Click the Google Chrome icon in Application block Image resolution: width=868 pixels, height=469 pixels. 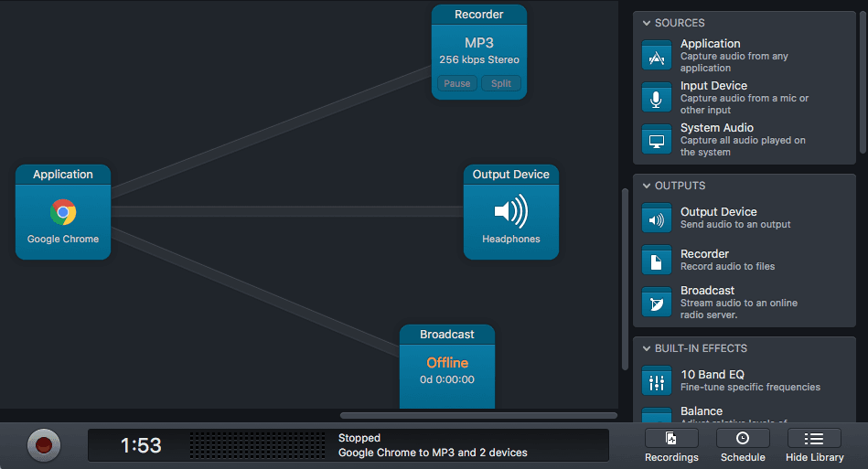(x=63, y=212)
